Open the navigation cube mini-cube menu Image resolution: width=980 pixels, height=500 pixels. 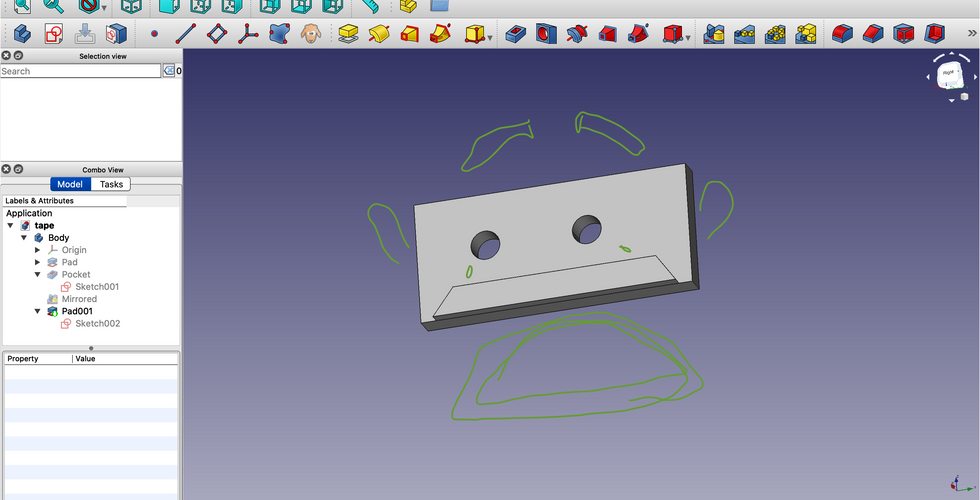pyautogui.click(x=965, y=96)
